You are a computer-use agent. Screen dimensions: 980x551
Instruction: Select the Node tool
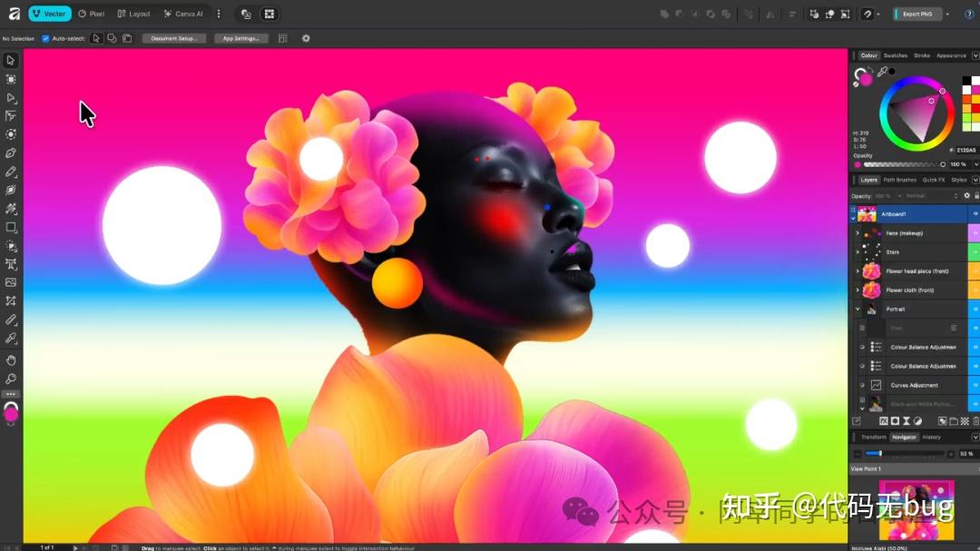pos(11,96)
